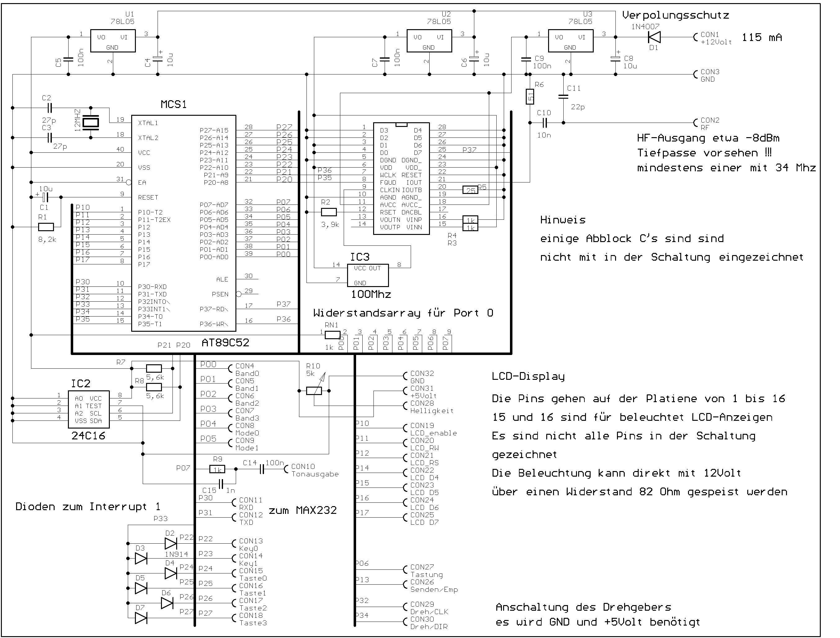Click the Verpolungsschutz heading text
This screenshot has width=840, height=638.
[x=676, y=16]
